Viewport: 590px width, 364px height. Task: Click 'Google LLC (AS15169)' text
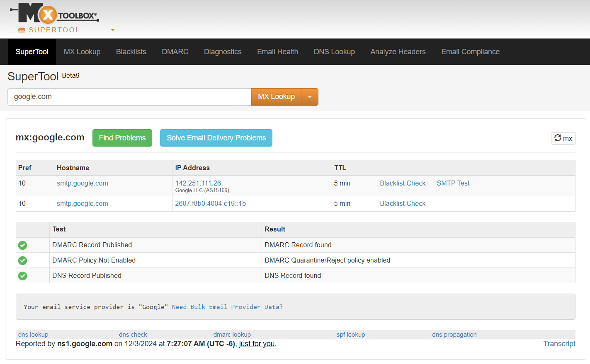coord(202,190)
